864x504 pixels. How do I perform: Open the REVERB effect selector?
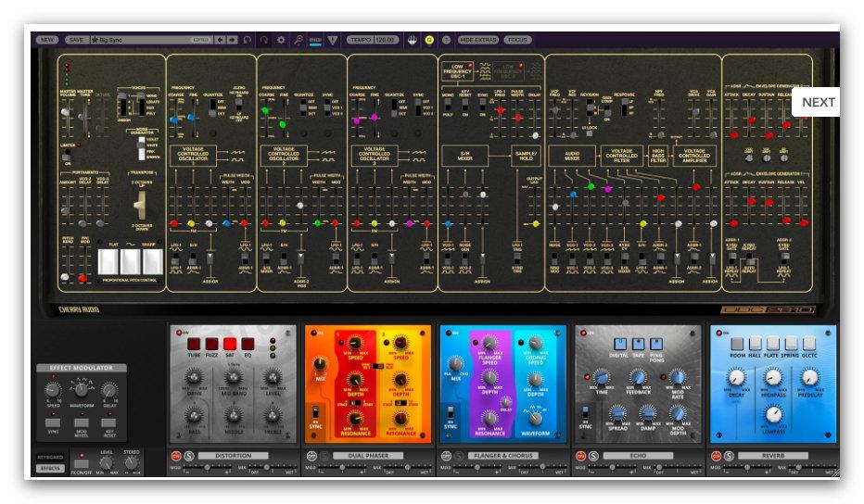point(772,456)
